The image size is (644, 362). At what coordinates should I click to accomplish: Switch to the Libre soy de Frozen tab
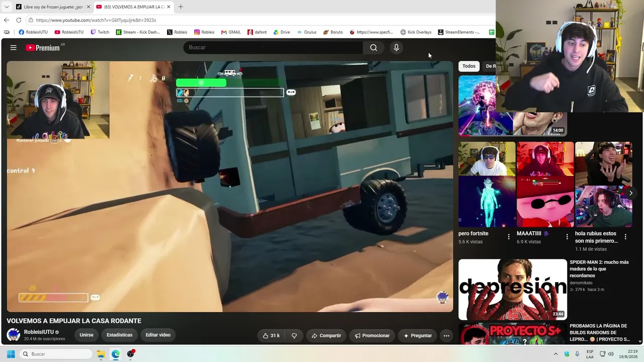pyautogui.click(x=52, y=7)
